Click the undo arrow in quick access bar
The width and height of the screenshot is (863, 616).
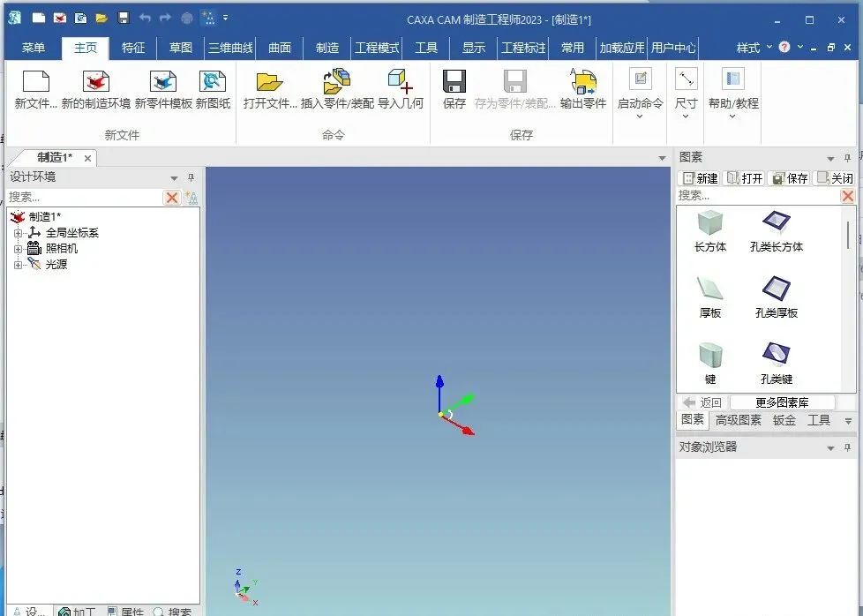click(x=145, y=19)
